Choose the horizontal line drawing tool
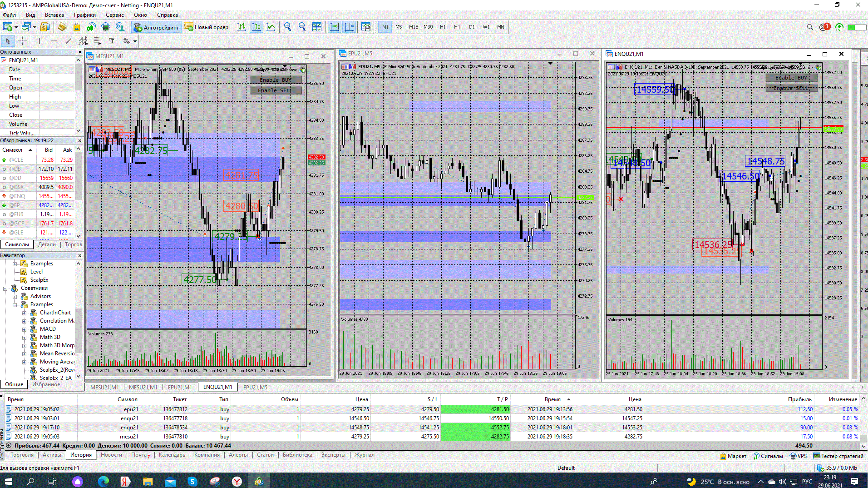Screen dimensions: 868x488 click(x=54, y=41)
